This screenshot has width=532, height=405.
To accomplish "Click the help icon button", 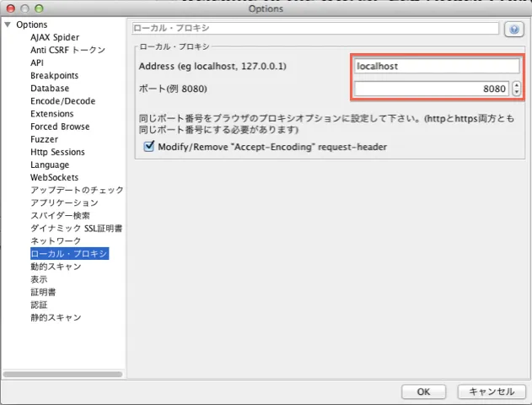I will (x=513, y=29).
